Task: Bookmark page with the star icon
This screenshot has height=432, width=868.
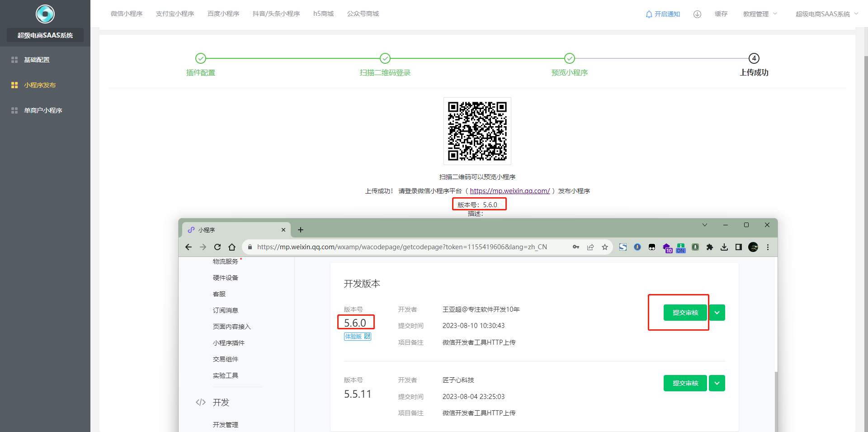Action: pos(605,247)
